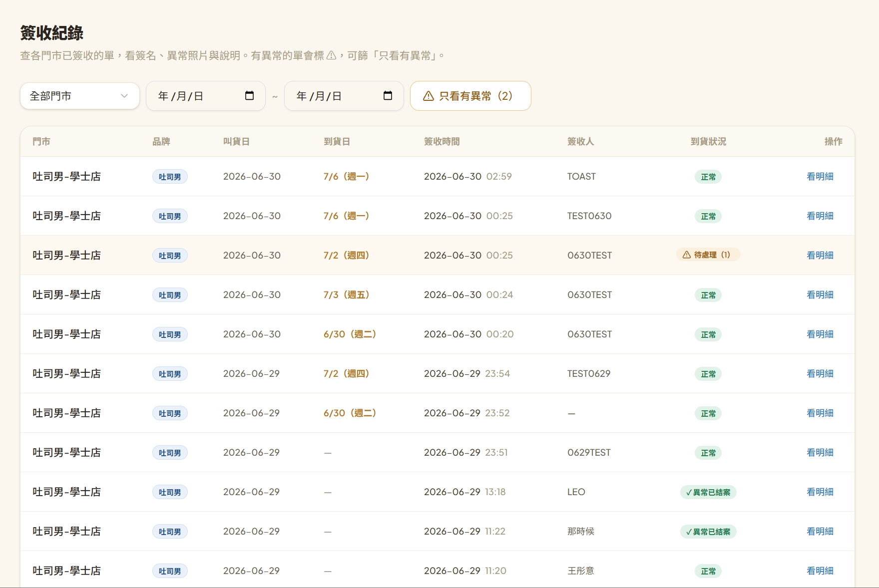The height and width of the screenshot is (588, 879).
Task: Click 6/30 (週二) arrival date in 00:20 row
Action: [x=350, y=334]
